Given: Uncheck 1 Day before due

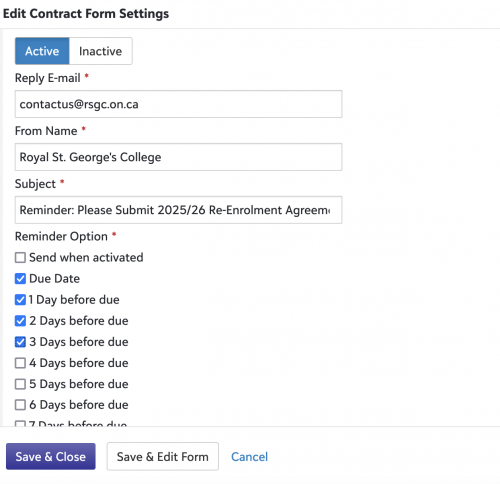Looking at the screenshot, I should tap(20, 300).
